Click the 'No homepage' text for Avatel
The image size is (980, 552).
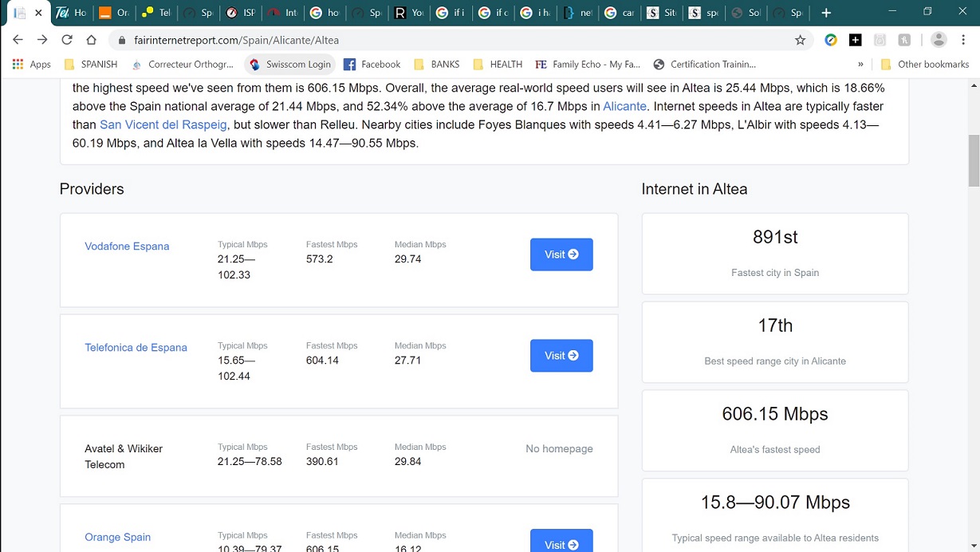[x=559, y=449]
